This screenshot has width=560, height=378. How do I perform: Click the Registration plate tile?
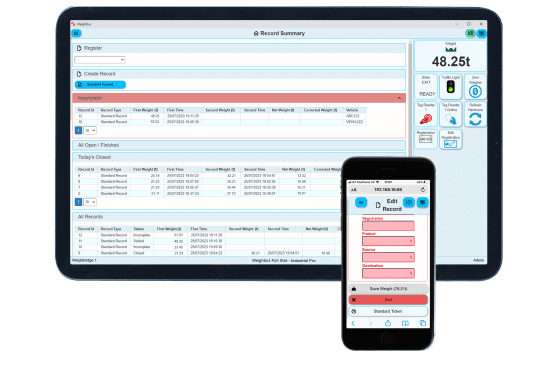click(x=426, y=139)
